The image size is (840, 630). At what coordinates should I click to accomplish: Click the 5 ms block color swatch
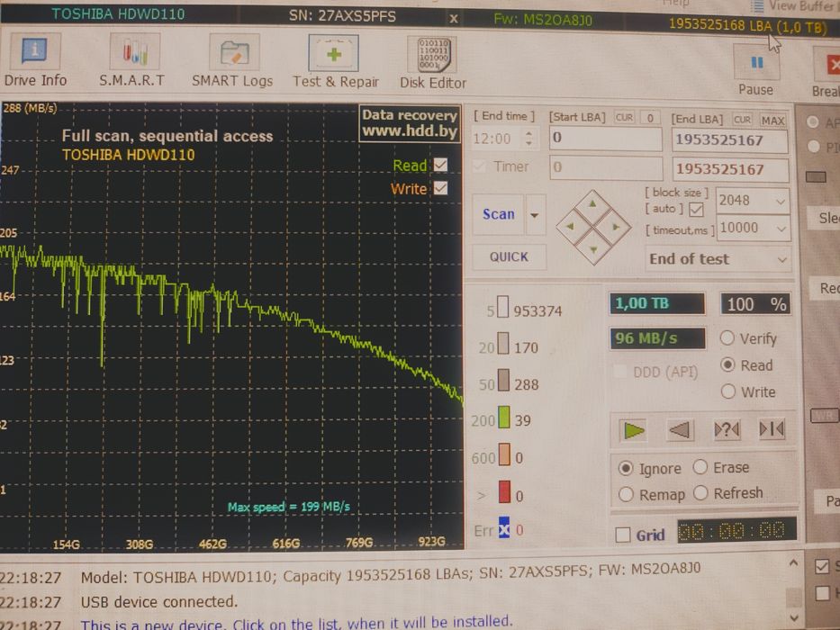pyautogui.click(x=503, y=306)
